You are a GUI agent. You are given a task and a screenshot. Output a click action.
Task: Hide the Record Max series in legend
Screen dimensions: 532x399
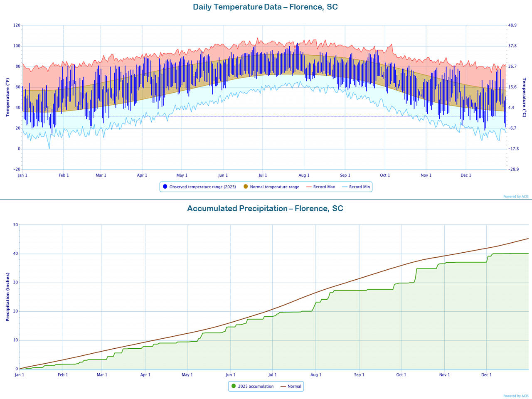click(324, 187)
